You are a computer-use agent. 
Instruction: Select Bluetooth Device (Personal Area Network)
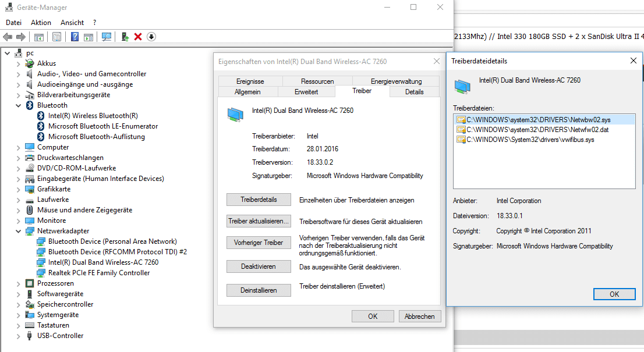pos(112,241)
